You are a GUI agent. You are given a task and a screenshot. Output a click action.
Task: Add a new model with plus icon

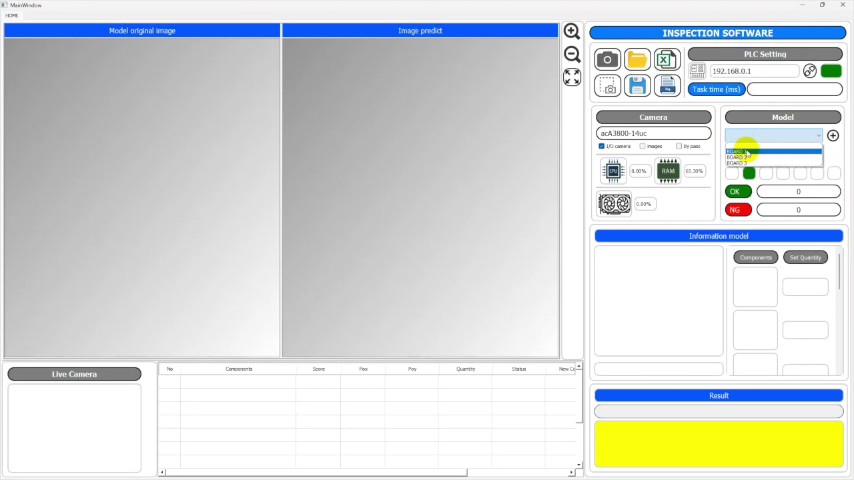pyautogui.click(x=833, y=136)
